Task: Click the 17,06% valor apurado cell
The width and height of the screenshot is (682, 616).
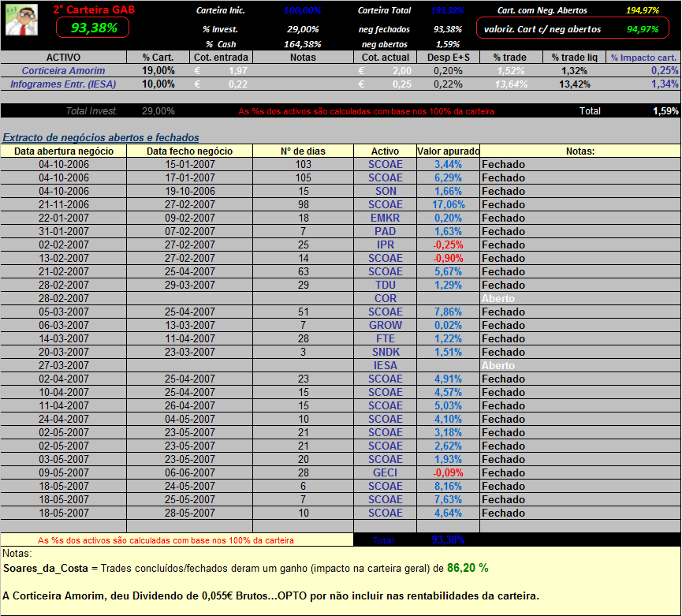Action: pos(448,204)
